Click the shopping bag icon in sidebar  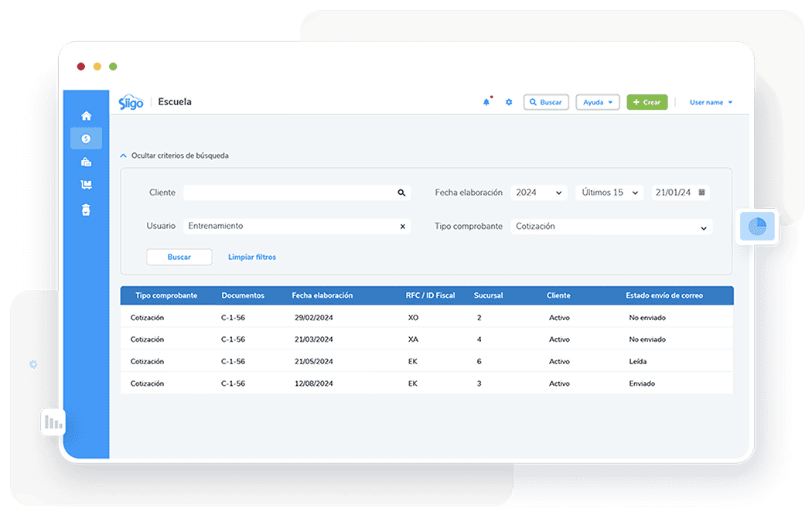(x=86, y=162)
